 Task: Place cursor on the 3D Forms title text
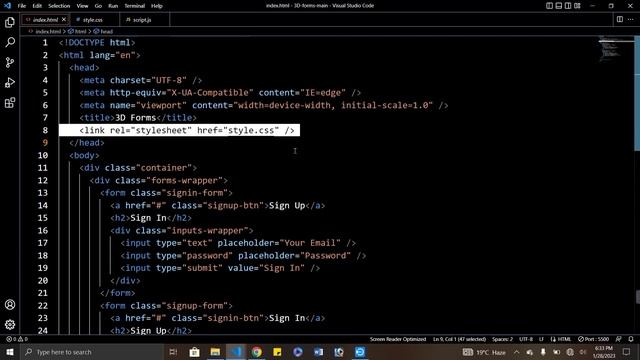[x=136, y=118]
